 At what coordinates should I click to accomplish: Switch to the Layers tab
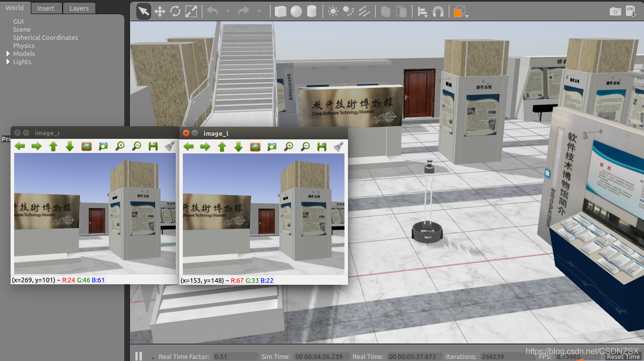click(79, 8)
